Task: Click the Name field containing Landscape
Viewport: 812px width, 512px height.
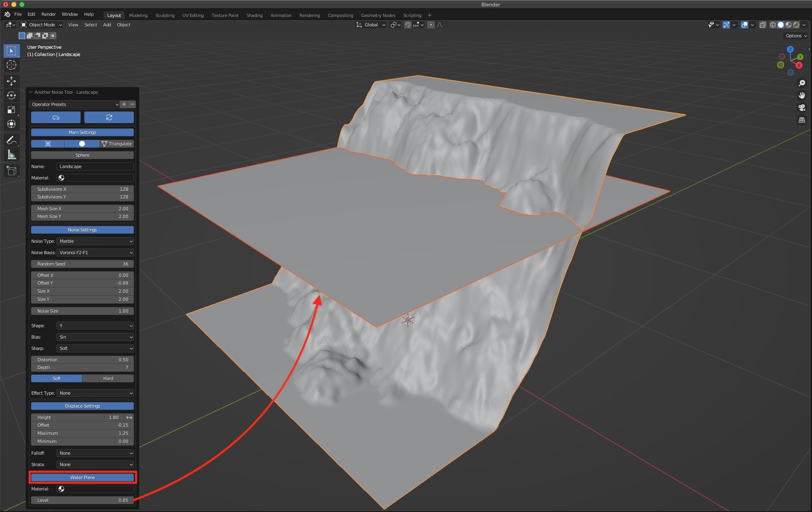Action: [95, 166]
